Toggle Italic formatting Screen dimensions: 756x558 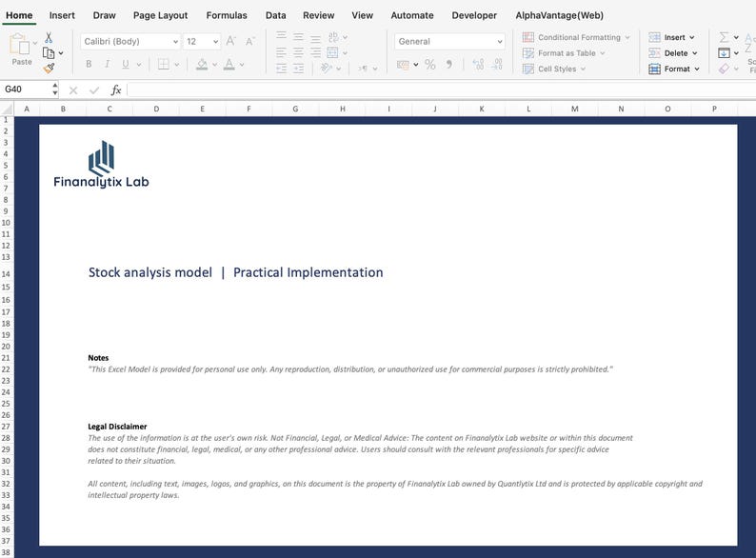coord(107,64)
